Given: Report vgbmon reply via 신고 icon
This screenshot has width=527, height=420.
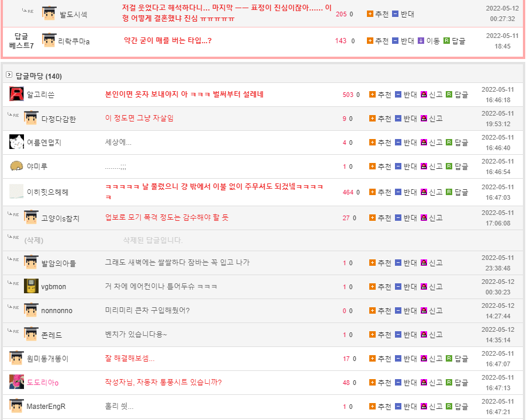Looking at the screenshot, I should [x=424, y=286].
